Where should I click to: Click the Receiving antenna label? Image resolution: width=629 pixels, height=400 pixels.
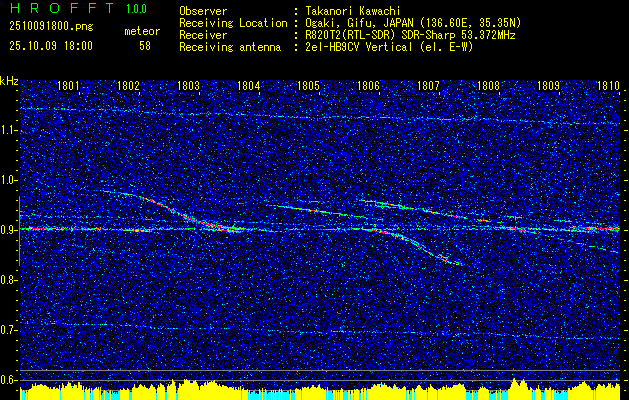pos(230,47)
